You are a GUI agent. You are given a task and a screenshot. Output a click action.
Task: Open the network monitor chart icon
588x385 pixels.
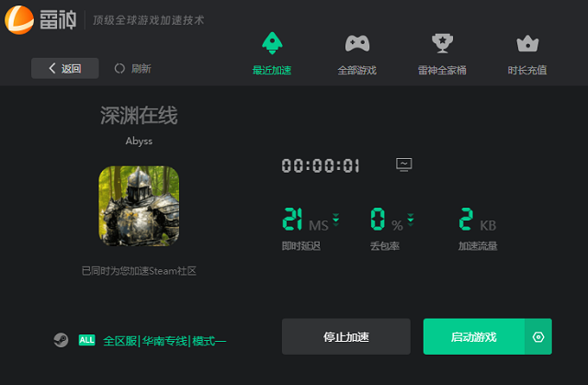(404, 164)
